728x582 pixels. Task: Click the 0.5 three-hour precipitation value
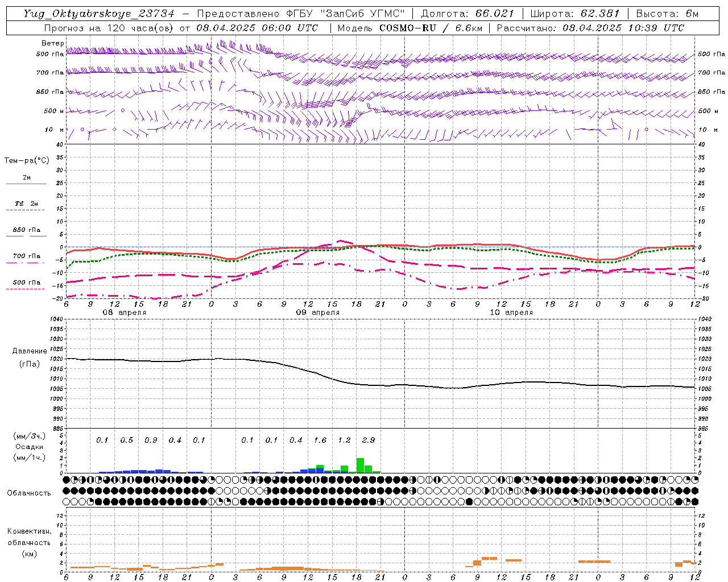(126, 440)
